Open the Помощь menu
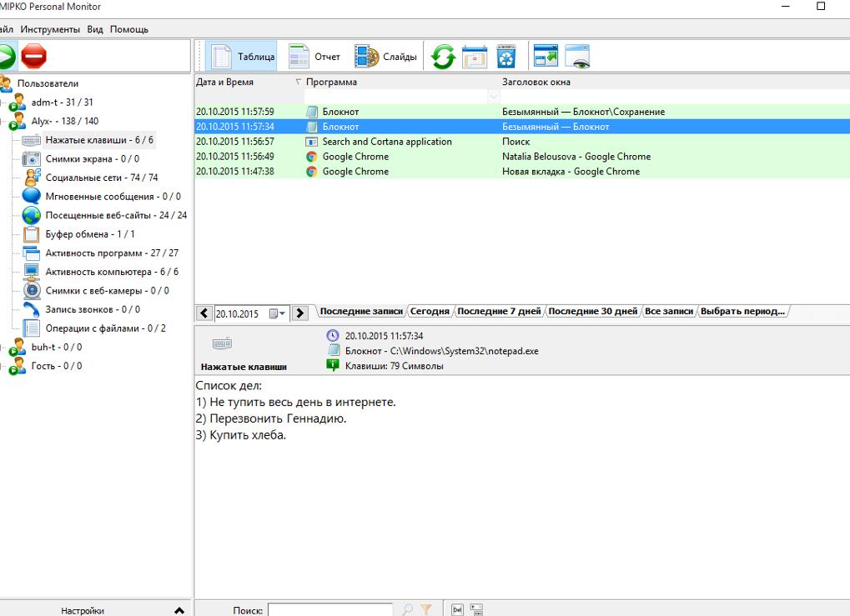The image size is (850, 616). tap(129, 29)
